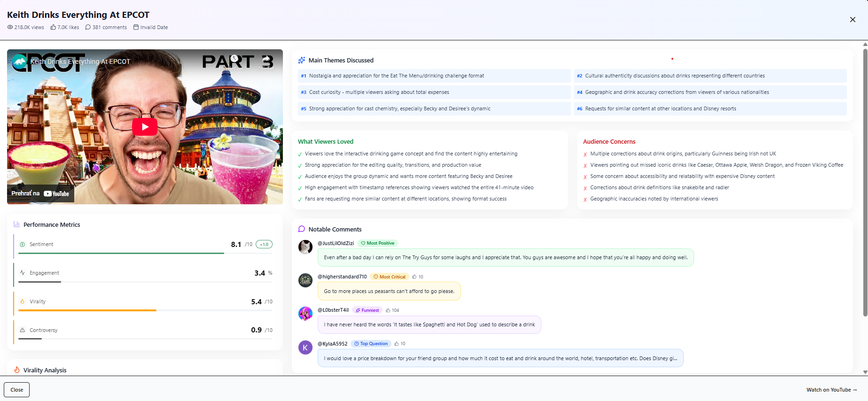Image resolution: width=868 pixels, height=401 pixels.
Task: Click the scrollbar down arrow
Action: [865, 372]
